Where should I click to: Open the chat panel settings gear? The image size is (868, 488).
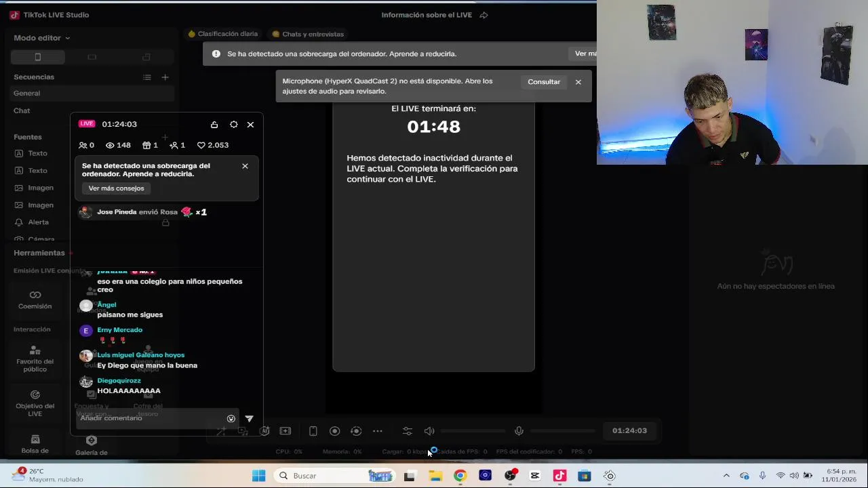point(234,125)
